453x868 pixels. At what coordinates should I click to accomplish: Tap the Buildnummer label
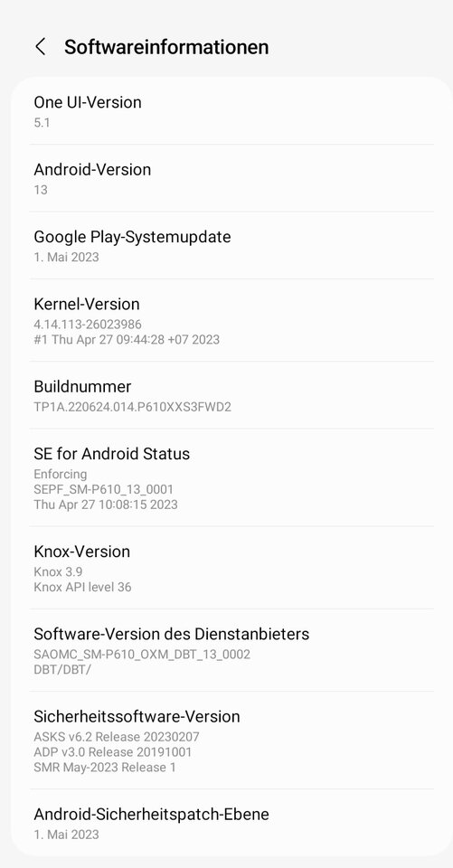(x=82, y=386)
